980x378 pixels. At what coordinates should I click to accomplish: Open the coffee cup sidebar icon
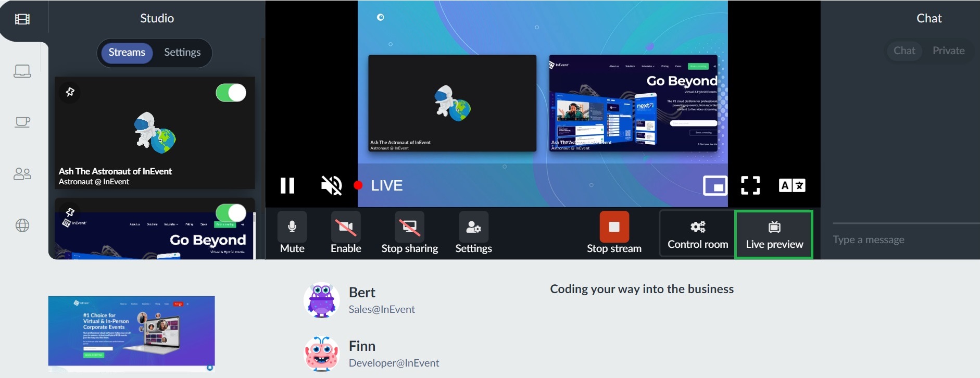pyautogui.click(x=22, y=122)
